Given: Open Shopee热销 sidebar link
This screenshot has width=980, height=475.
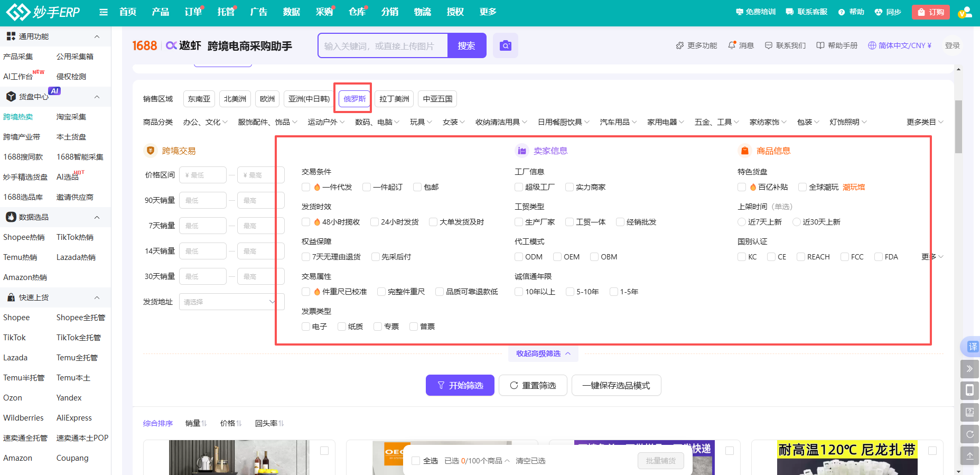Looking at the screenshot, I should click(24, 237).
